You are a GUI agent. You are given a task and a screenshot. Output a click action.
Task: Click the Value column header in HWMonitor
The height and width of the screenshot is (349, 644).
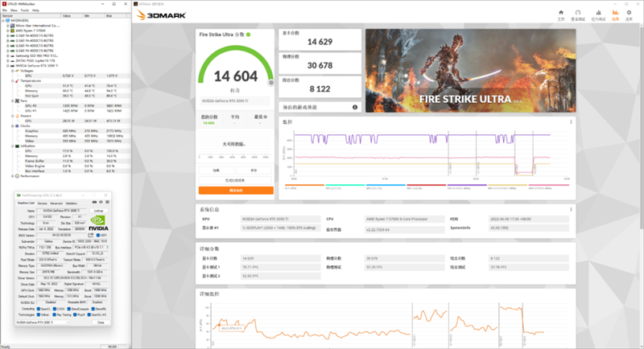pos(72,15)
